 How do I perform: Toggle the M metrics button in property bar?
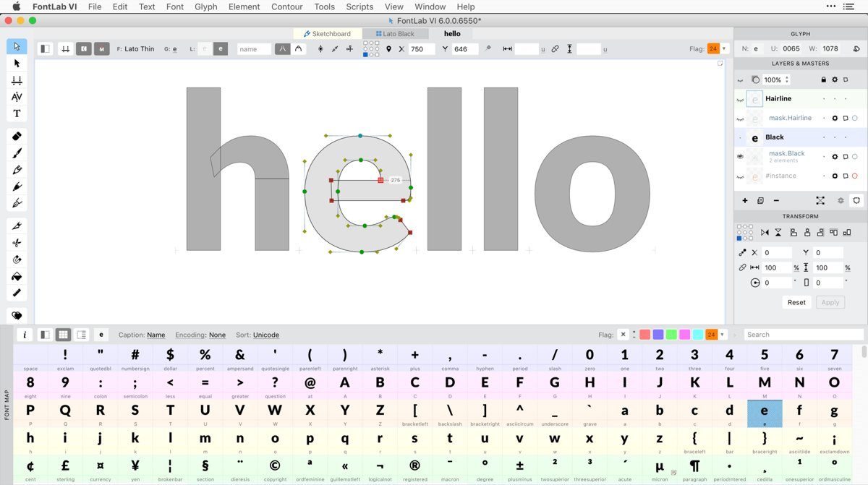(102, 49)
